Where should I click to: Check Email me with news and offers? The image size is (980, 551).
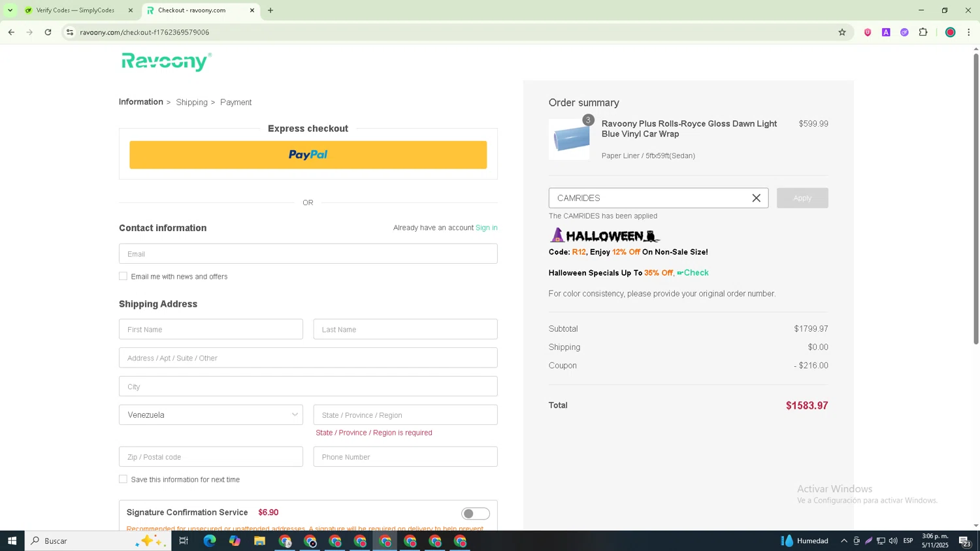coord(123,276)
